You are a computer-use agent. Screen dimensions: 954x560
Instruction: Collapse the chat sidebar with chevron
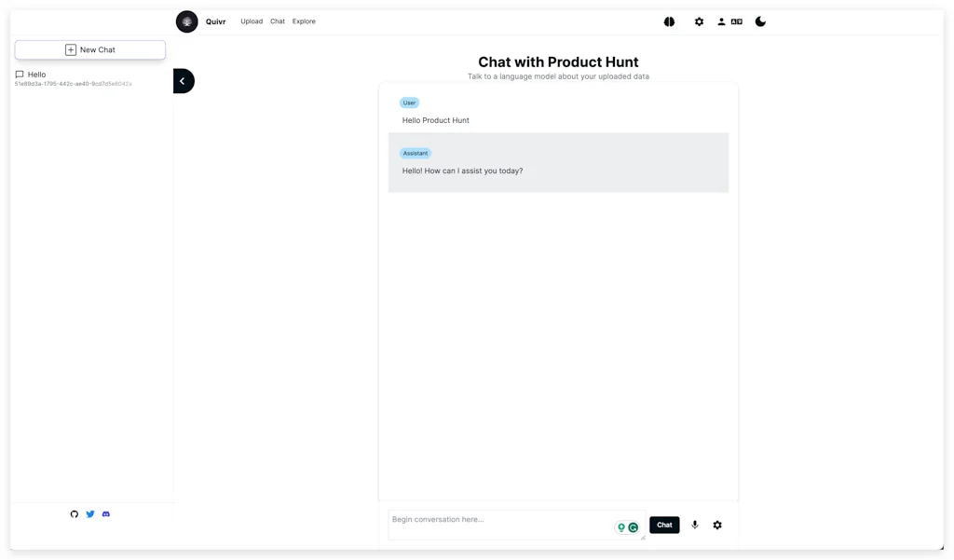[183, 81]
